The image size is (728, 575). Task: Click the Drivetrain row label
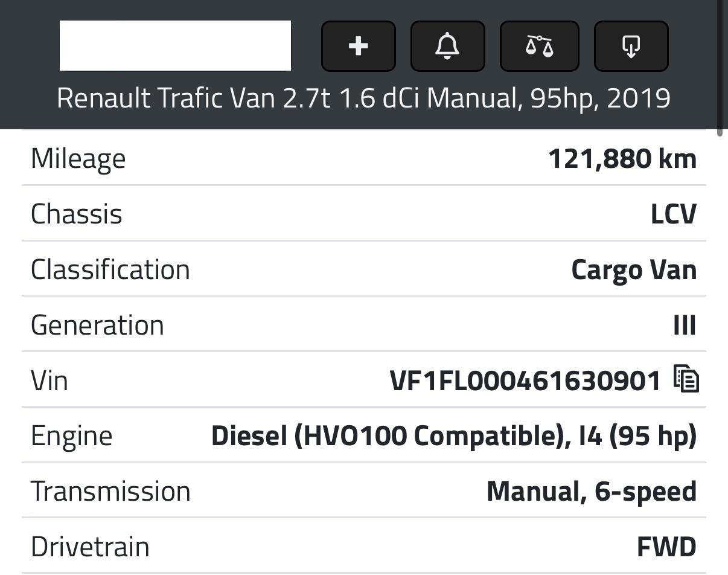[90, 547]
